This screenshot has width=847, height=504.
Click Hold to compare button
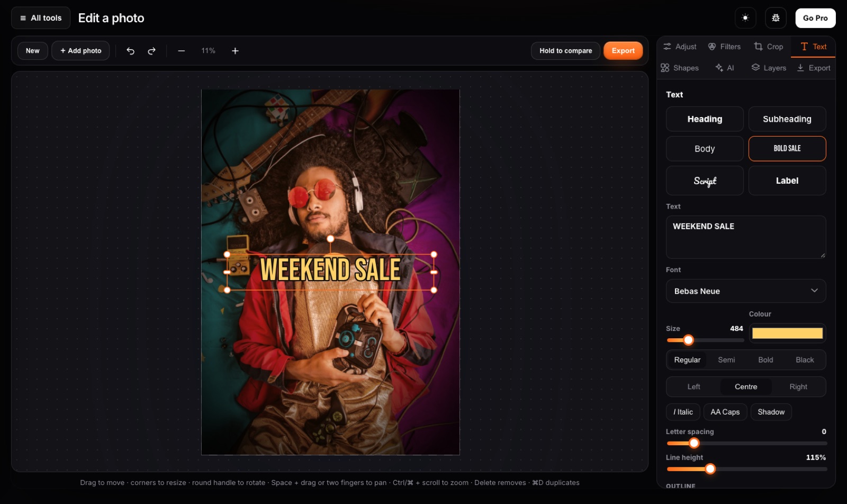click(x=565, y=51)
